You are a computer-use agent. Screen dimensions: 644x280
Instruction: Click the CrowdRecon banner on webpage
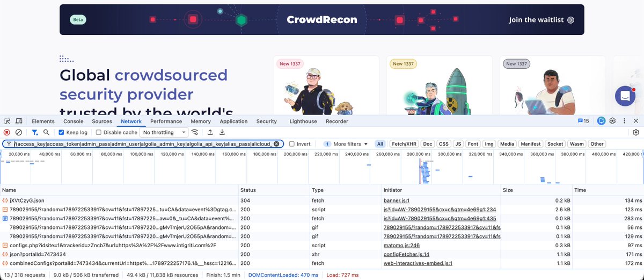pyautogui.click(x=322, y=20)
